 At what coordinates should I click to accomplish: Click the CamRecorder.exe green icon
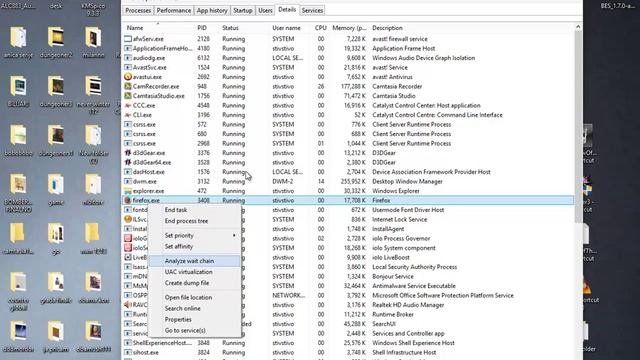(x=128, y=86)
